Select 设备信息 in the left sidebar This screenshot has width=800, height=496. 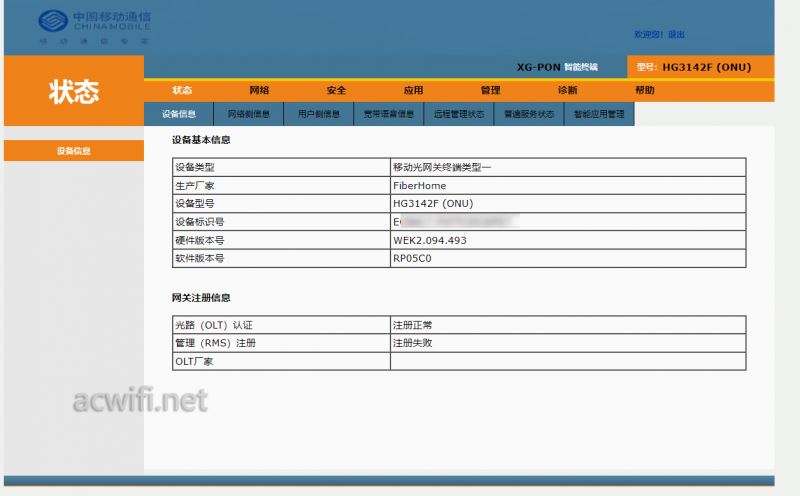[x=73, y=151]
